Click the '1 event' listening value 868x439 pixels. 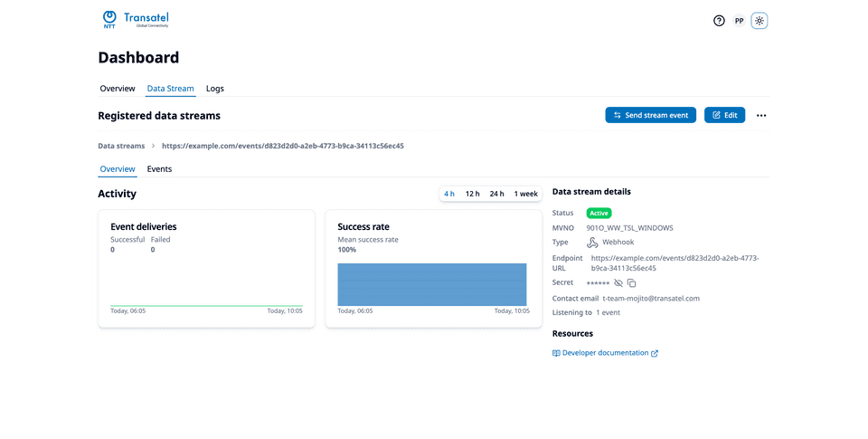pyautogui.click(x=608, y=312)
